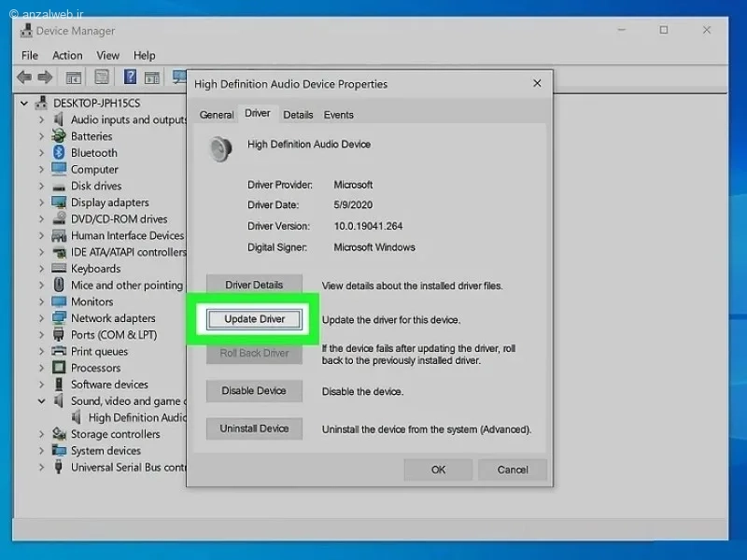Open the View menu

click(107, 56)
